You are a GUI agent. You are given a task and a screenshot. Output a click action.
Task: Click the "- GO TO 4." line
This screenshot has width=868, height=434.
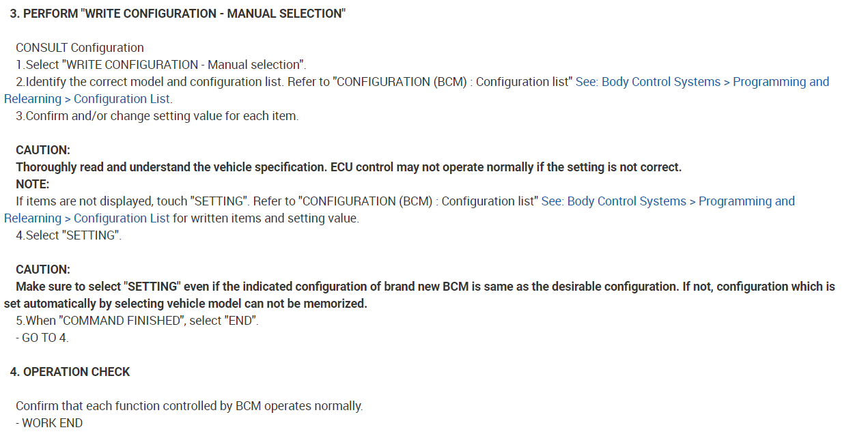pyautogui.click(x=42, y=338)
